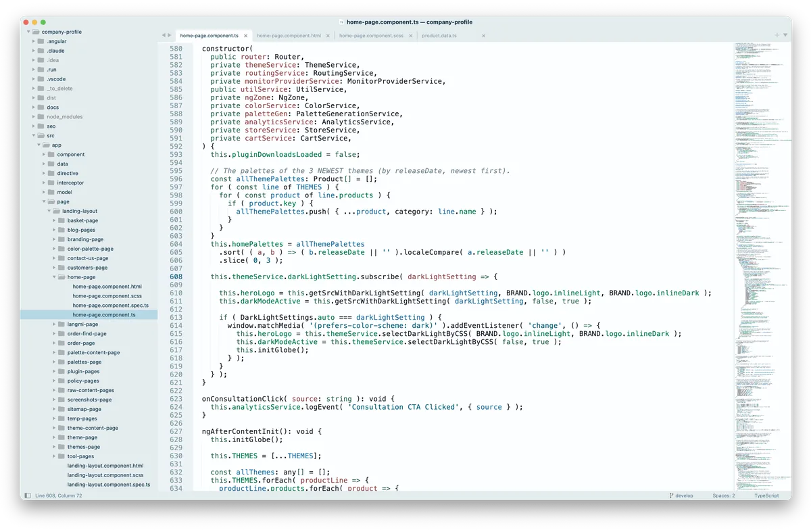The width and height of the screenshot is (811, 532).
Task: Click the data folder icon
Action: (x=51, y=164)
